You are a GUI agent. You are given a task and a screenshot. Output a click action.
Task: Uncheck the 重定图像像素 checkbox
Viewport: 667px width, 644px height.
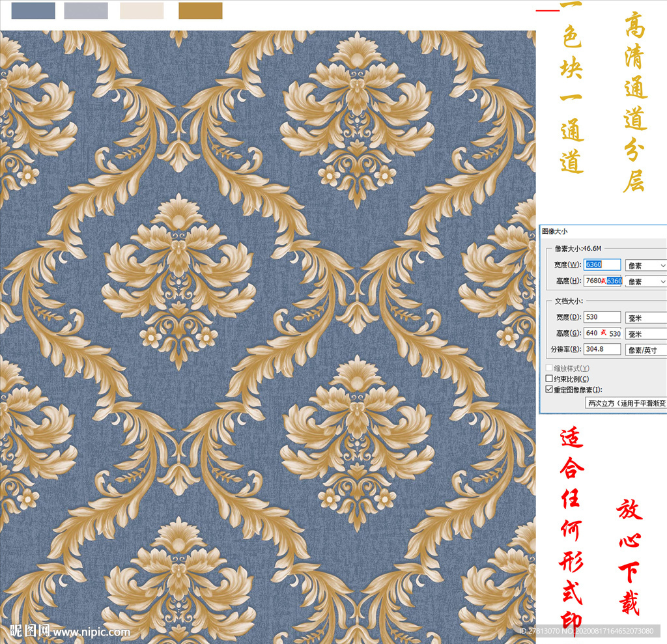tap(549, 389)
